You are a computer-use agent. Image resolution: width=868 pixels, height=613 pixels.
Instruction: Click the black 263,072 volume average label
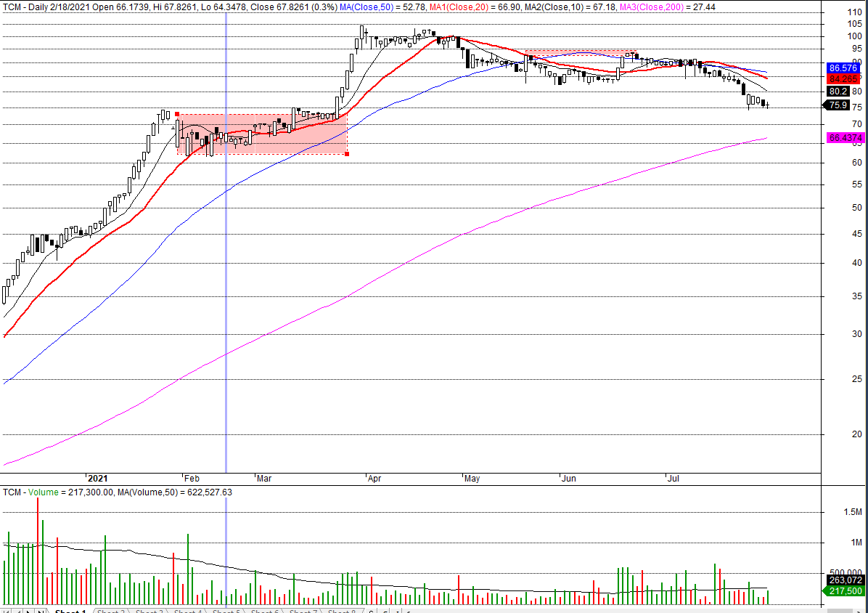coord(843,580)
